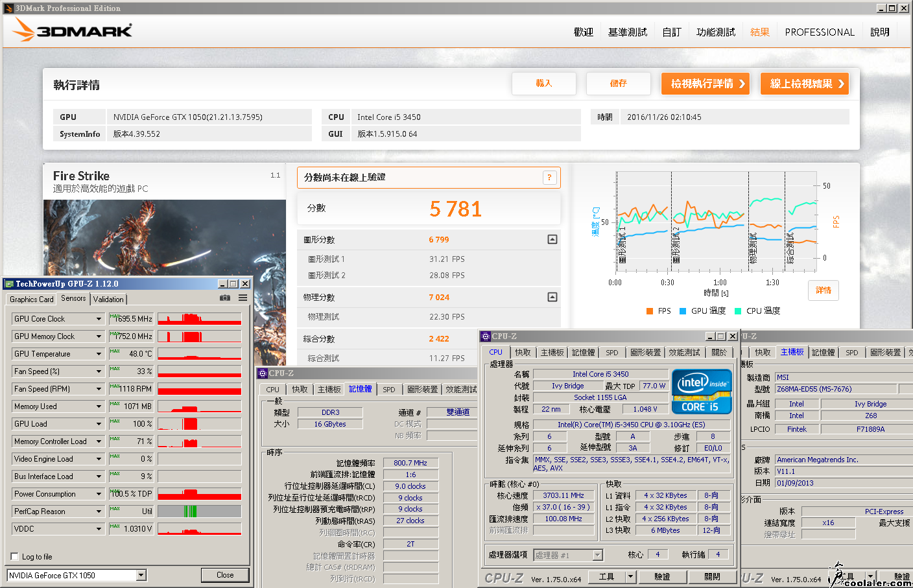Open the GPU Core Clock sensor dropdown
This screenshot has width=913, height=588.
point(99,319)
